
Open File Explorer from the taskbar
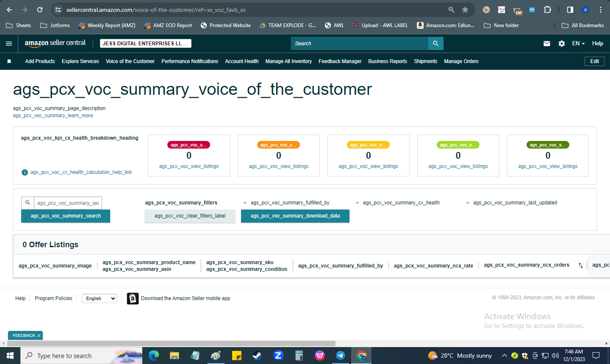point(175,356)
